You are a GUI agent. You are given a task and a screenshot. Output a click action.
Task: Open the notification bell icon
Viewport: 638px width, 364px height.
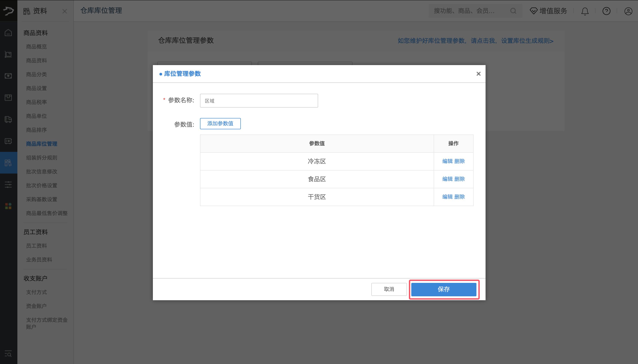click(x=584, y=11)
